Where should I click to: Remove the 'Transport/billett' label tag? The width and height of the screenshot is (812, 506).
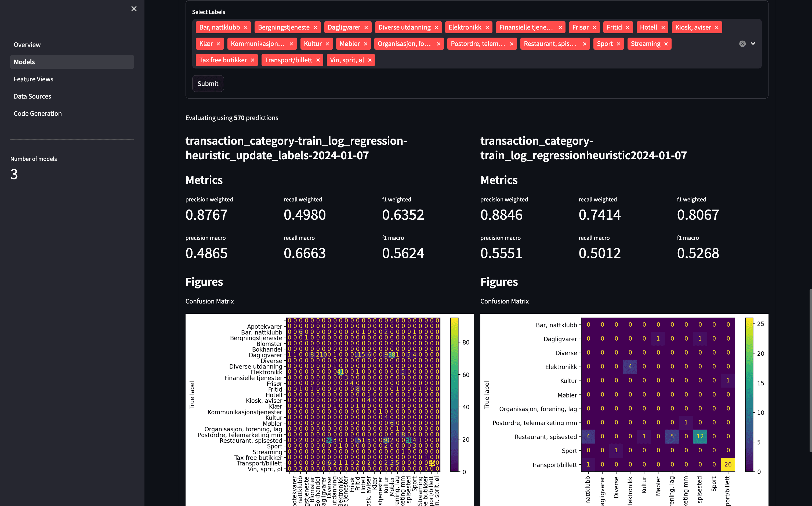click(318, 60)
